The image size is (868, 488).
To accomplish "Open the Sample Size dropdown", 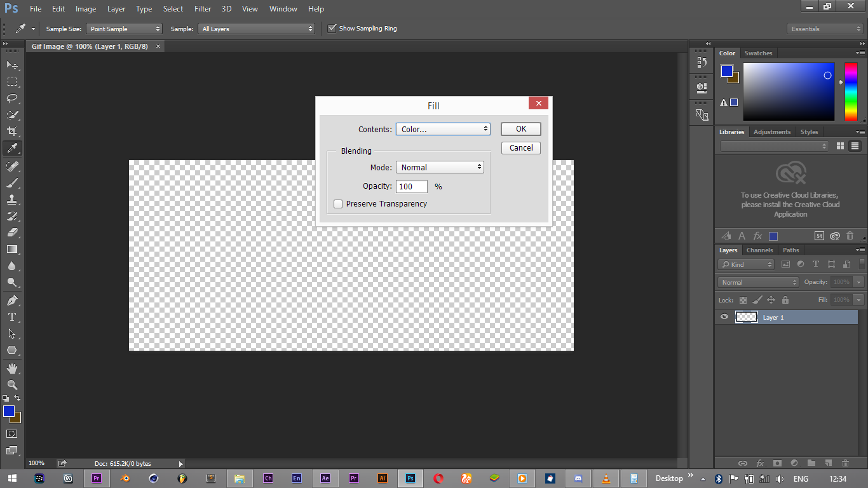I will pyautogui.click(x=125, y=29).
